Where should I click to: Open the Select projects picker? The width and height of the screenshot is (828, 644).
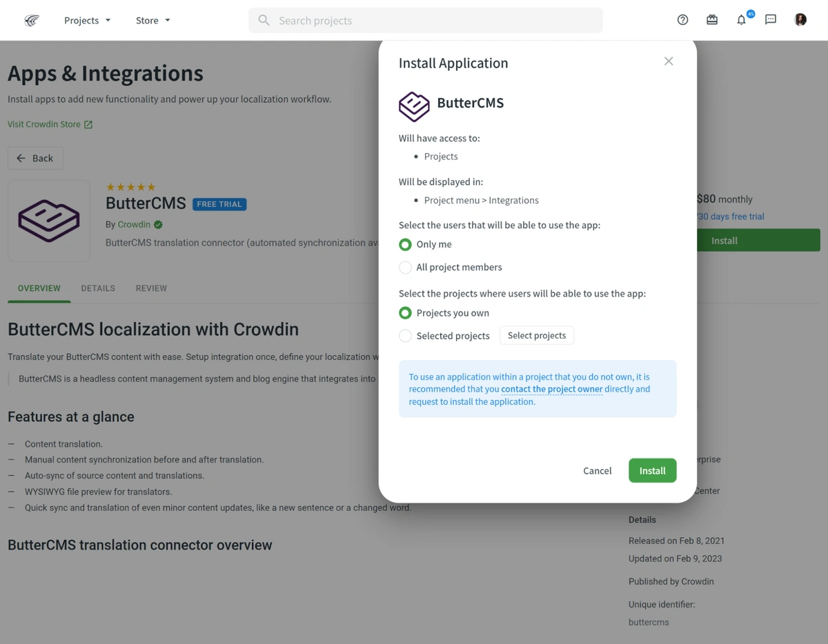pyautogui.click(x=536, y=336)
